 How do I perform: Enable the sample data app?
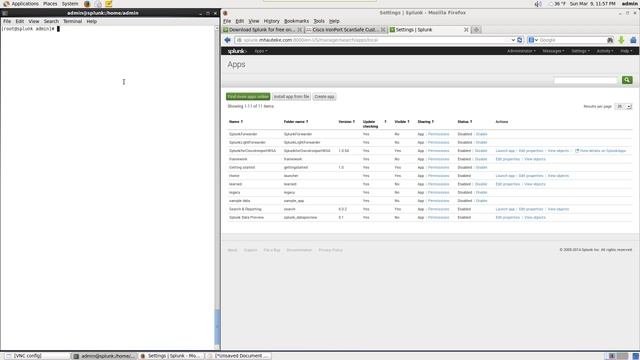(482, 201)
